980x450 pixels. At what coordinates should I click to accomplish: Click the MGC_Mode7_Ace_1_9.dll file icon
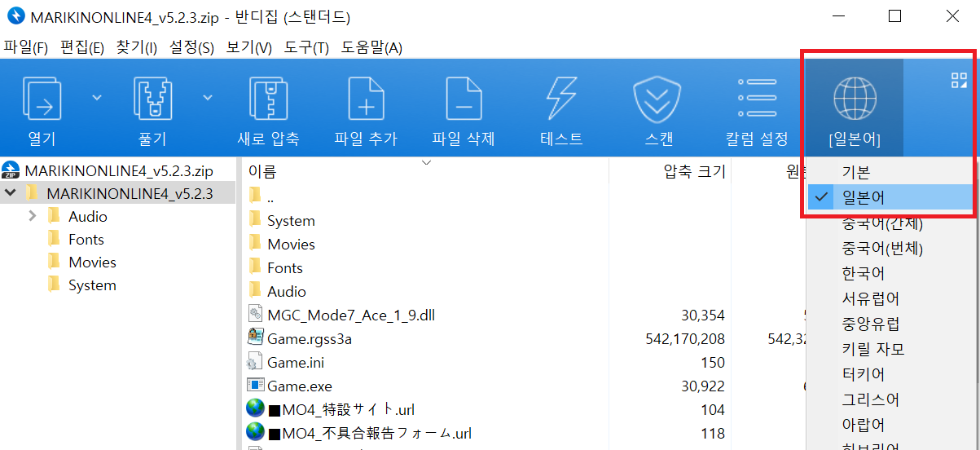coord(255,315)
